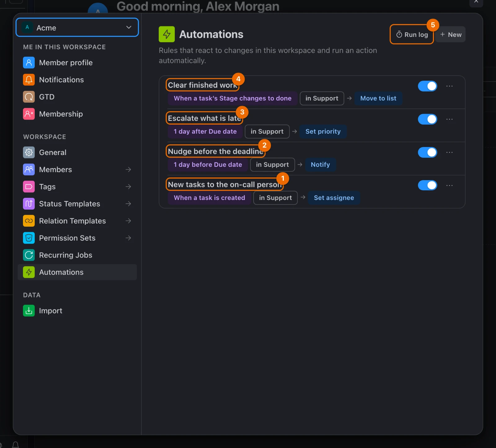The height and width of the screenshot is (448, 496).
Task: Click the Membership icon
Action: pyautogui.click(x=29, y=114)
